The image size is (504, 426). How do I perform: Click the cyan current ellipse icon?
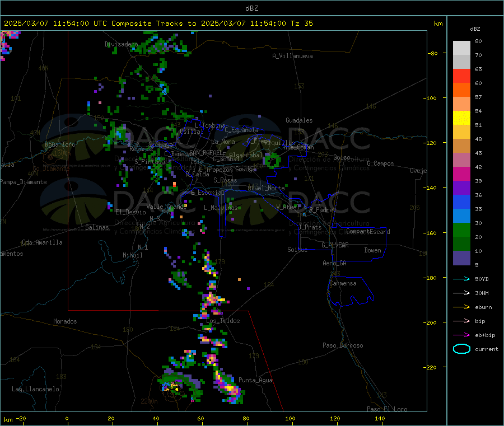(x=461, y=349)
